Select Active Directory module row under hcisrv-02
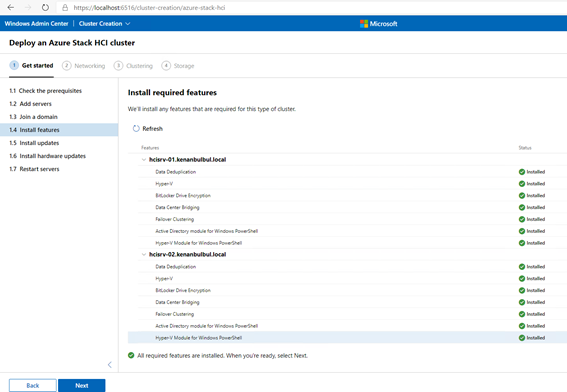The image size is (567, 392). coord(347,326)
